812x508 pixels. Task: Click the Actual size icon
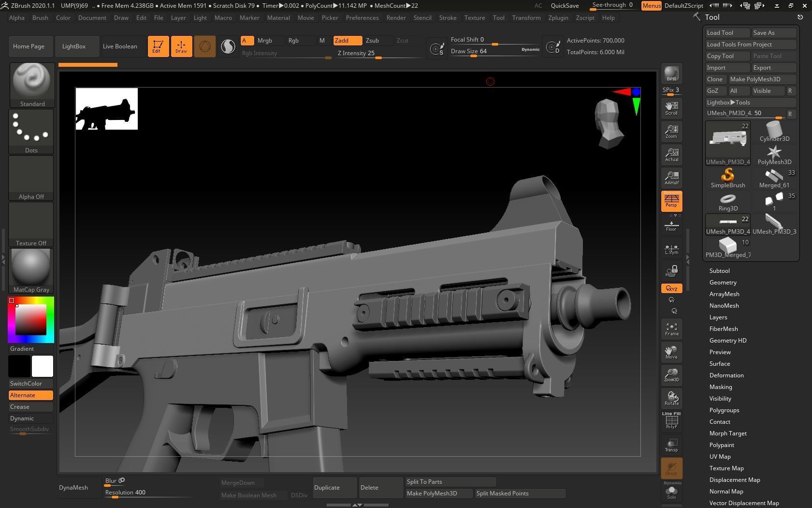(x=671, y=154)
